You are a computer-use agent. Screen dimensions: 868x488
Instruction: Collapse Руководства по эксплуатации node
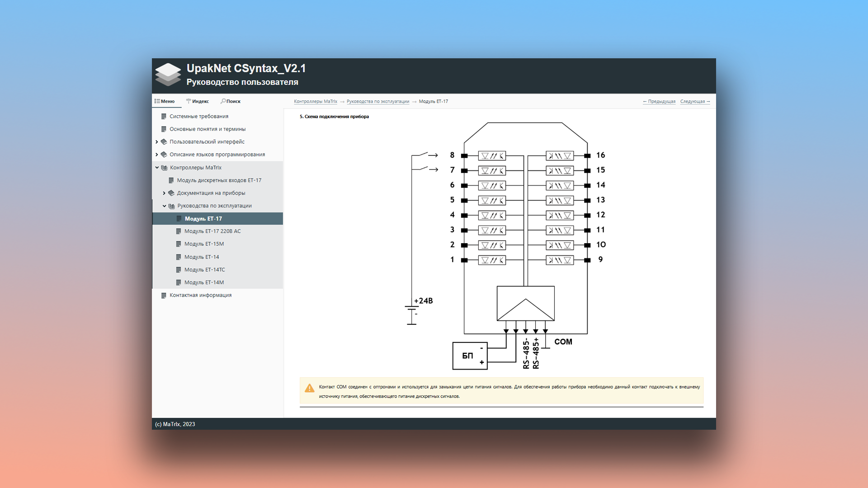click(x=164, y=206)
